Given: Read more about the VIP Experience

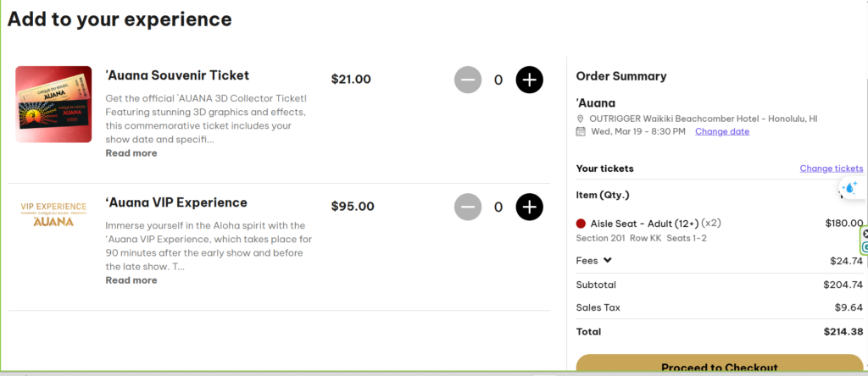Looking at the screenshot, I should (131, 280).
